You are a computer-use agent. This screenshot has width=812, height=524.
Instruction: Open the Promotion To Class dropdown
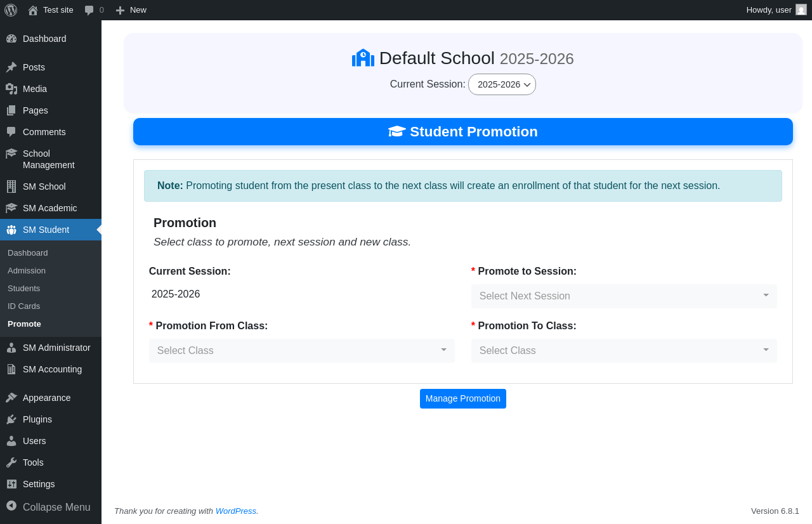click(x=624, y=351)
